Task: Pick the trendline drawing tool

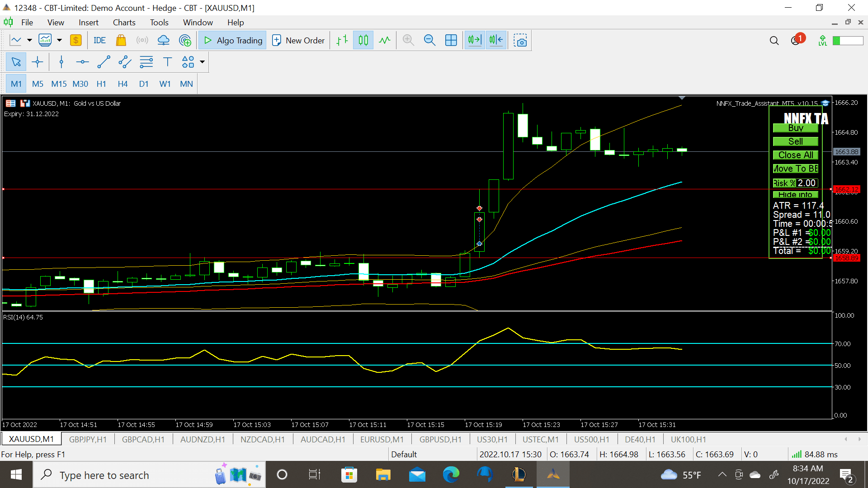Action: pyautogui.click(x=104, y=62)
